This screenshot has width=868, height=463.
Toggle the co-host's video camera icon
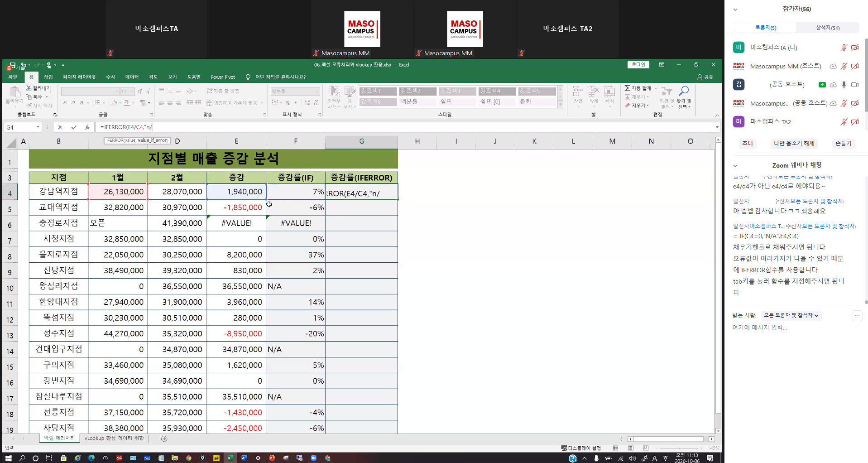point(855,85)
